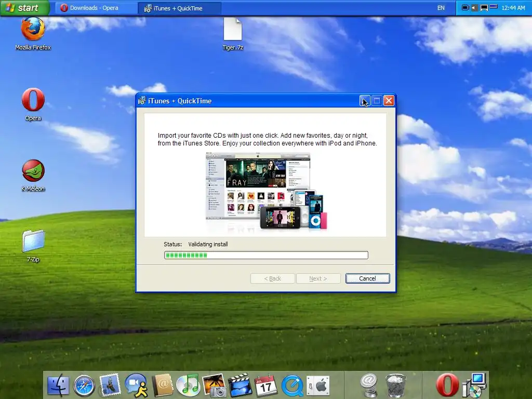Screen dimensions: 532x399
Task: Open the Mail stamp icon in the dock
Action: pos(110,385)
